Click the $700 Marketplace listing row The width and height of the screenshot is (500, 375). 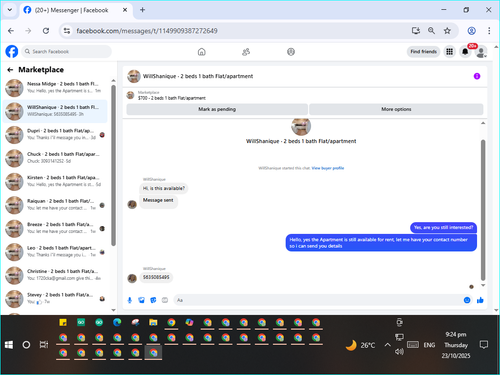[x=305, y=95]
